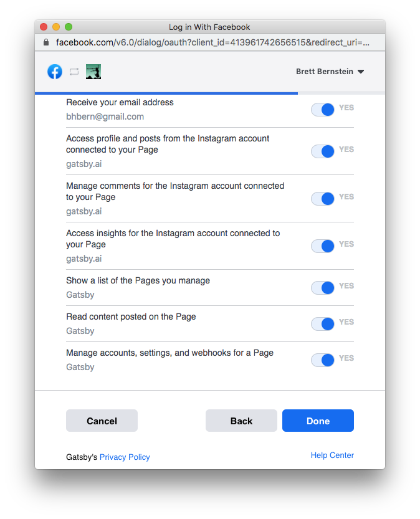Click the Cancel button

(102, 421)
